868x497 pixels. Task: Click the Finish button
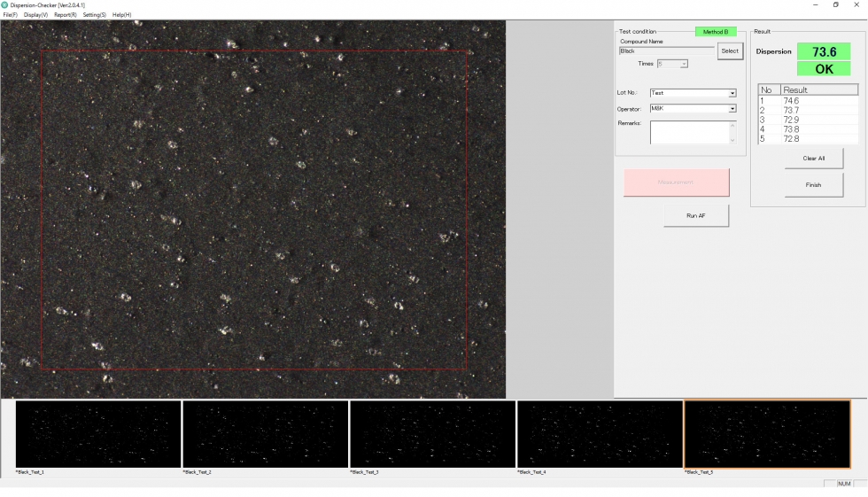click(x=813, y=185)
